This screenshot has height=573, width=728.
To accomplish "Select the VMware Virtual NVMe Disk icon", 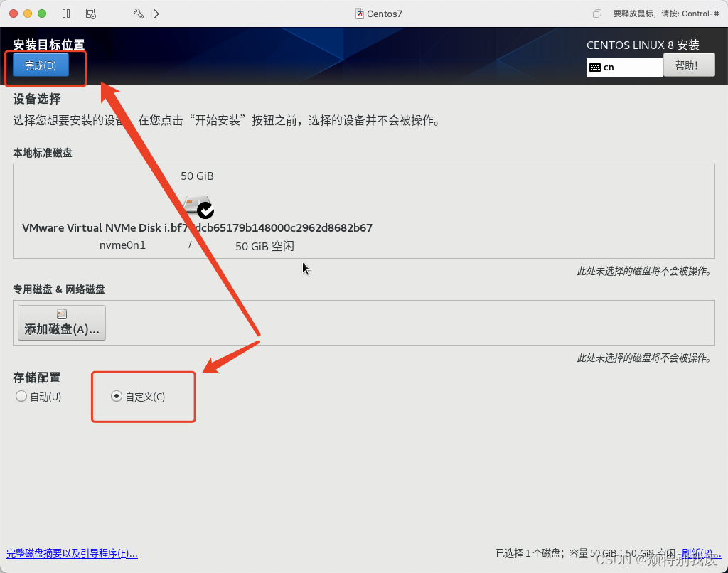I will click(198, 207).
